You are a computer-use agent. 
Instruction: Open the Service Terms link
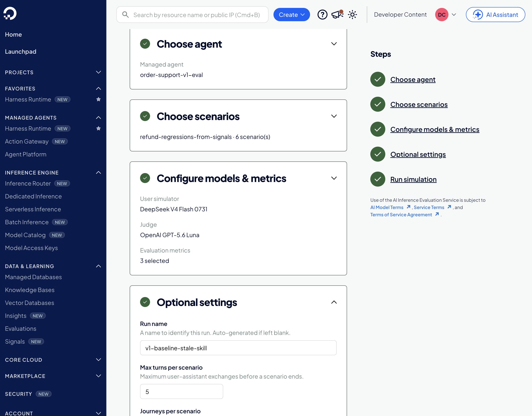tap(429, 207)
